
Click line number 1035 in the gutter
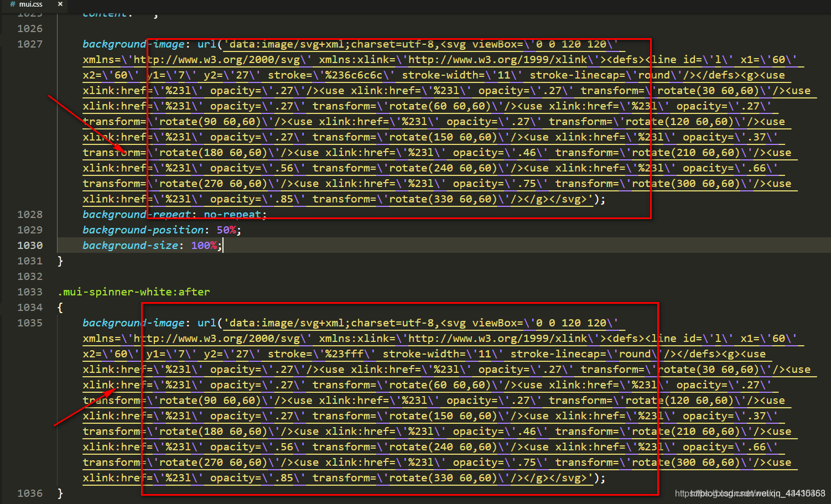30,323
